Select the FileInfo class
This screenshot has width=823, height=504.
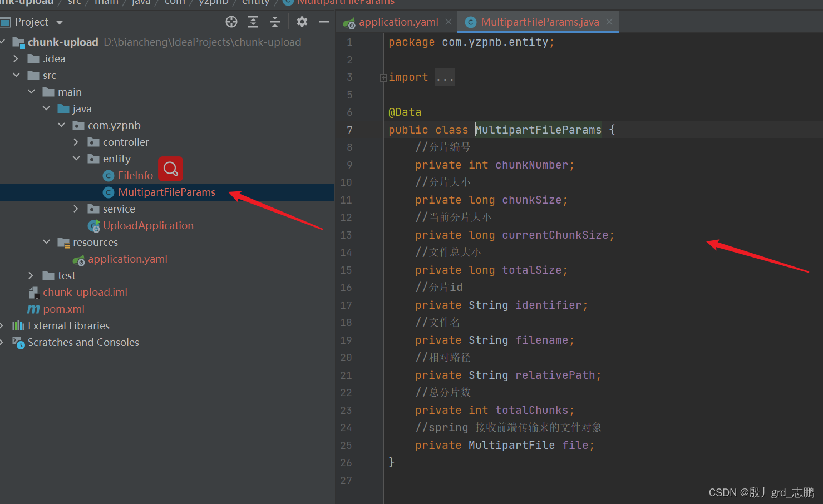point(135,175)
